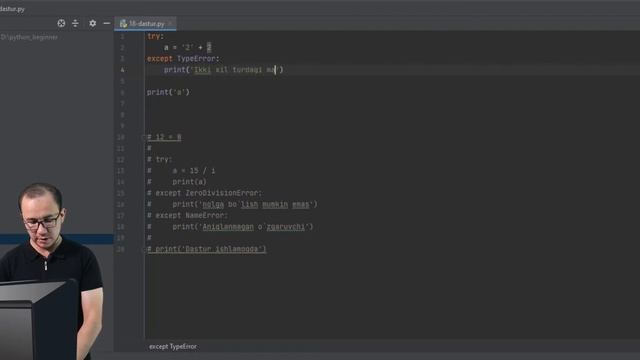Click the dastur.py title in the title bar
Image resolution: width=640 pixels, height=360 pixels.
12,9
